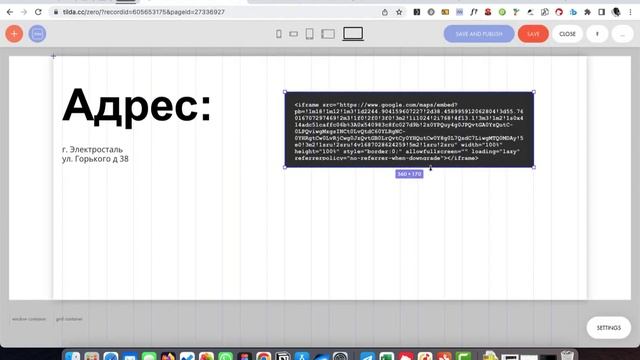
Task: Click top-right resize handle of code block
Action: click(x=533, y=92)
